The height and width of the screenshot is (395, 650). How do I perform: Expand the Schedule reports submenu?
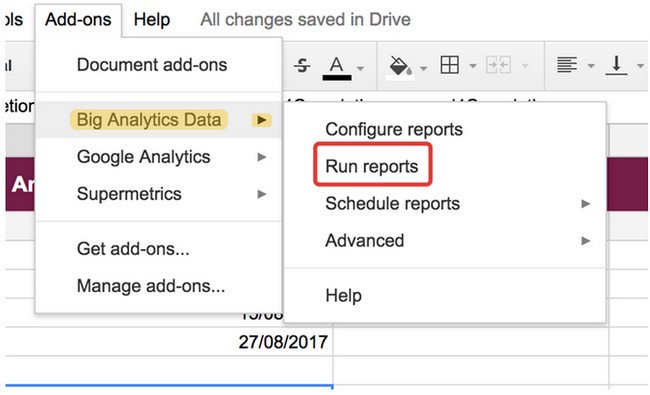(445, 204)
